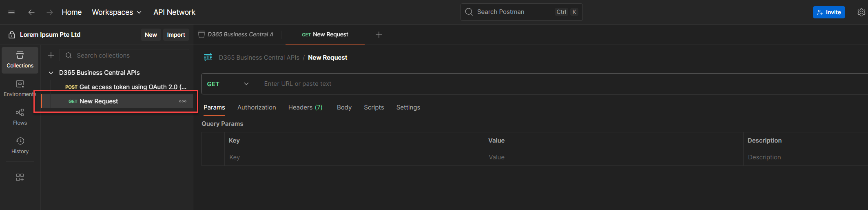The image size is (868, 210).
Task: Click the Lorem Ipsum Pte Ltd workspace name
Action: [x=50, y=35]
